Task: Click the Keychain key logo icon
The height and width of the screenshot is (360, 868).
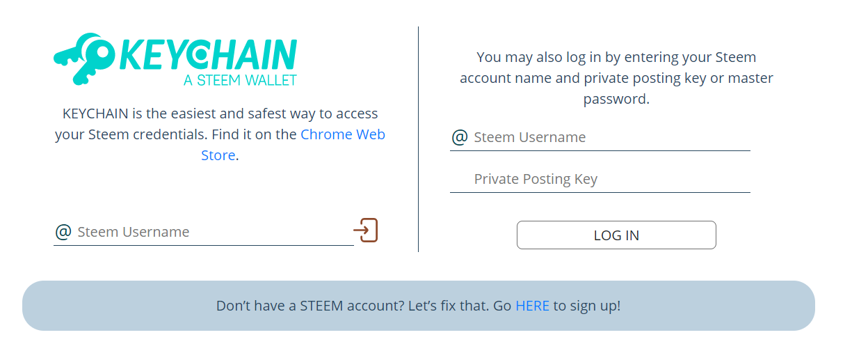Action: [85, 57]
